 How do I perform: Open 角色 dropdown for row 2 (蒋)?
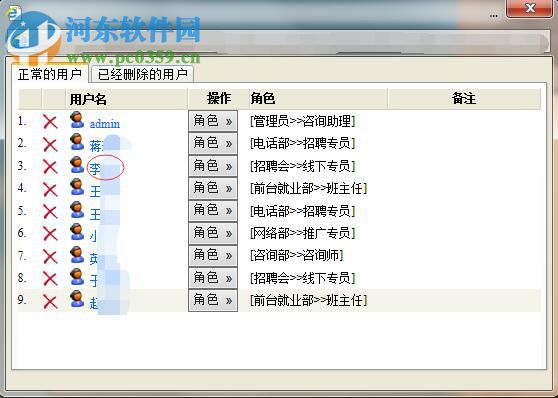coord(213,143)
